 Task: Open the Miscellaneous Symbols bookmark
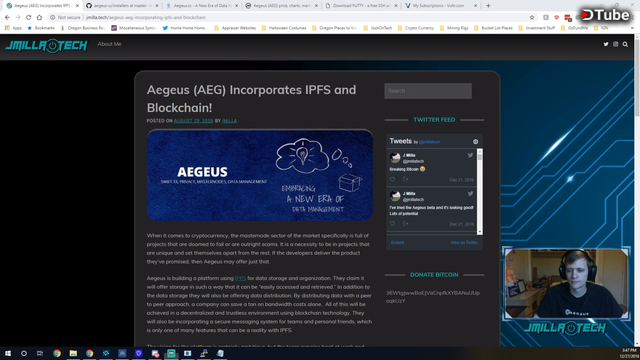[134, 28]
